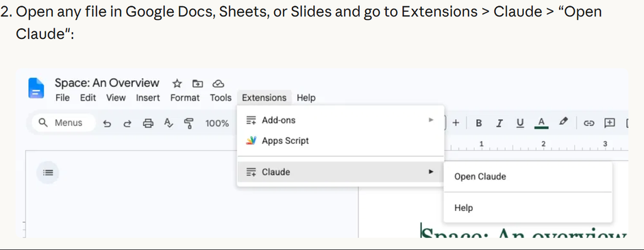Open the text color picker

coord(541,123)
